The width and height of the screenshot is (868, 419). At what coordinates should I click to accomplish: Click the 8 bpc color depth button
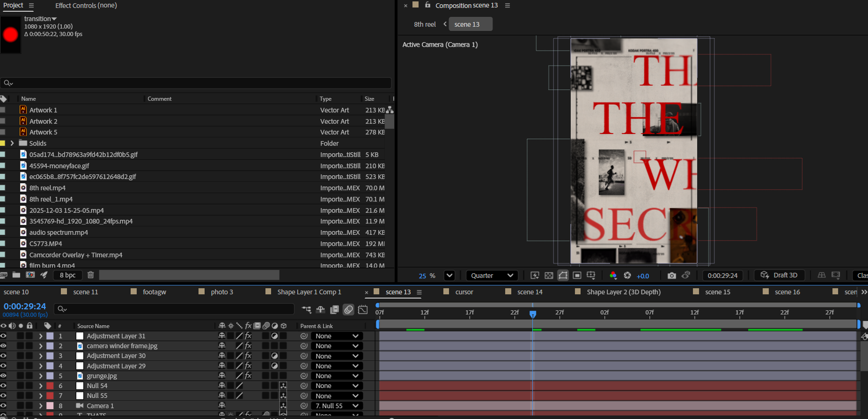click(x=67, y=275)
